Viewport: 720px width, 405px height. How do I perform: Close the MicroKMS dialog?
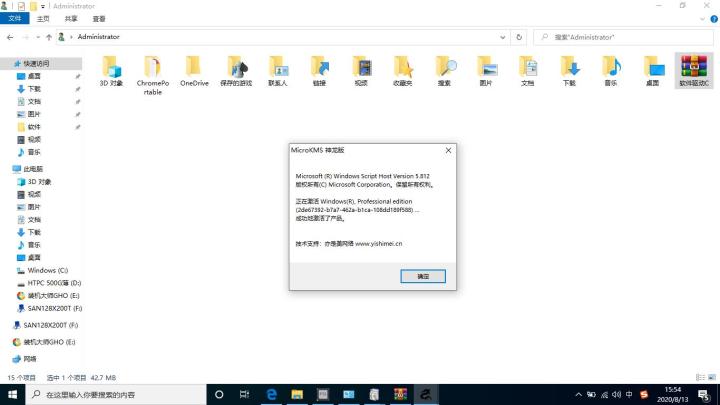pos(448,150)
